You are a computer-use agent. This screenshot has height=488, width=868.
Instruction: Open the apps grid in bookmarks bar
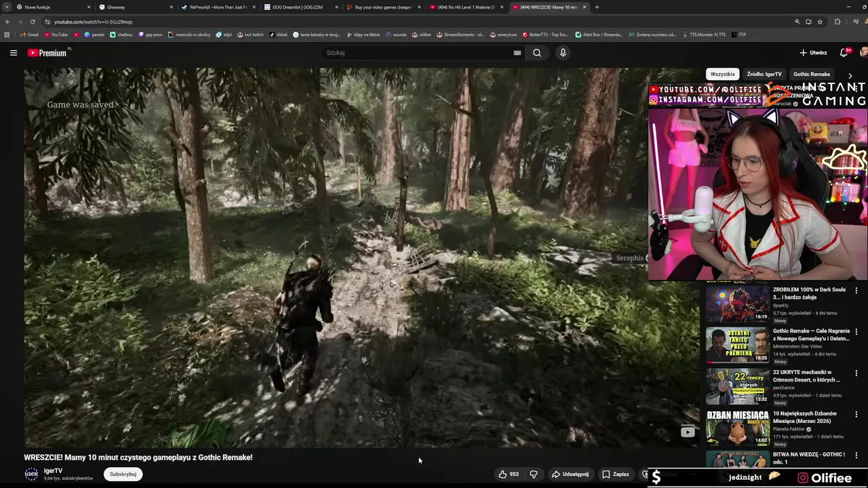pyautogui.click(x=7, y=35)
